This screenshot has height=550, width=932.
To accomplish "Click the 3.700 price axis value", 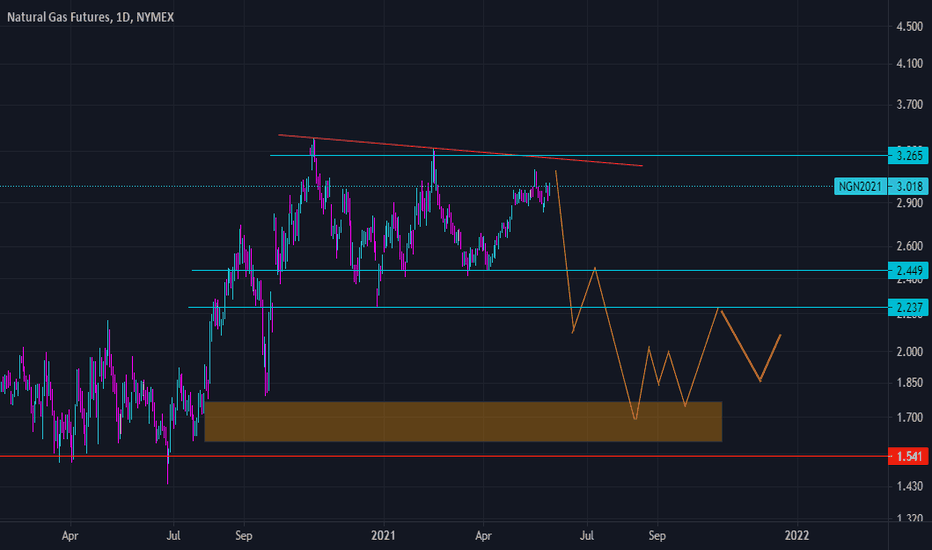I will [x=909, y=105].
